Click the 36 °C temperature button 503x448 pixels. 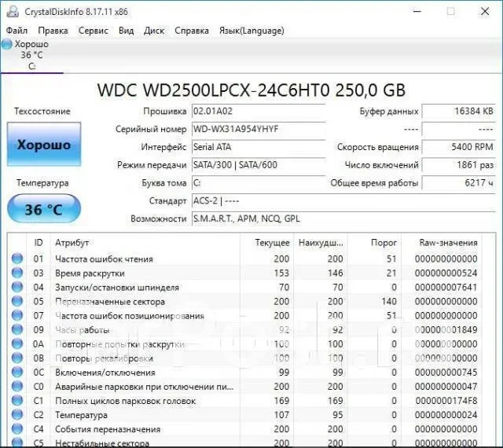coord(44,209)
